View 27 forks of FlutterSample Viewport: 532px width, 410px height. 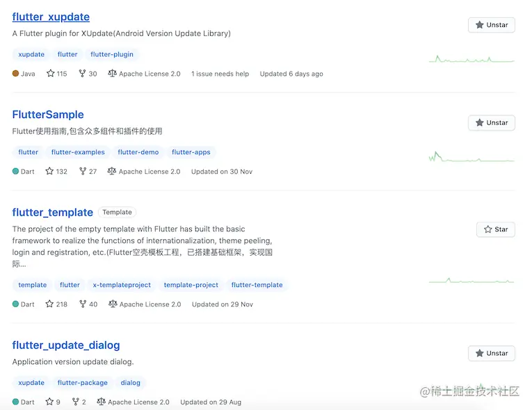pyautogui.click(x=88, y=171)
